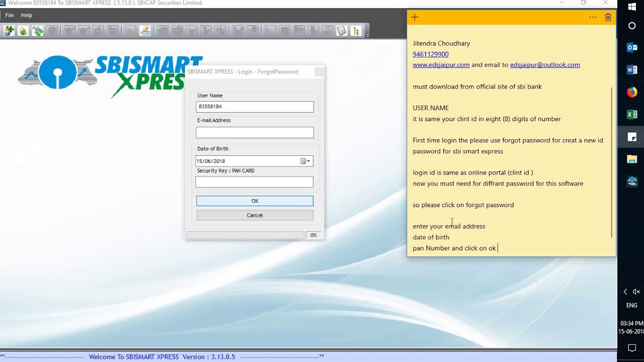The width and height of the screenshot is (644, 362).
Task: Add a new sticky note
Action: [x=415, y=17]
